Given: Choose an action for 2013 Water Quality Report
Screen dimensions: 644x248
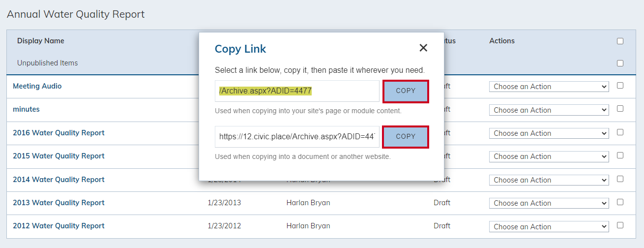Looking at the screenshot, I should tap(549, 203).
